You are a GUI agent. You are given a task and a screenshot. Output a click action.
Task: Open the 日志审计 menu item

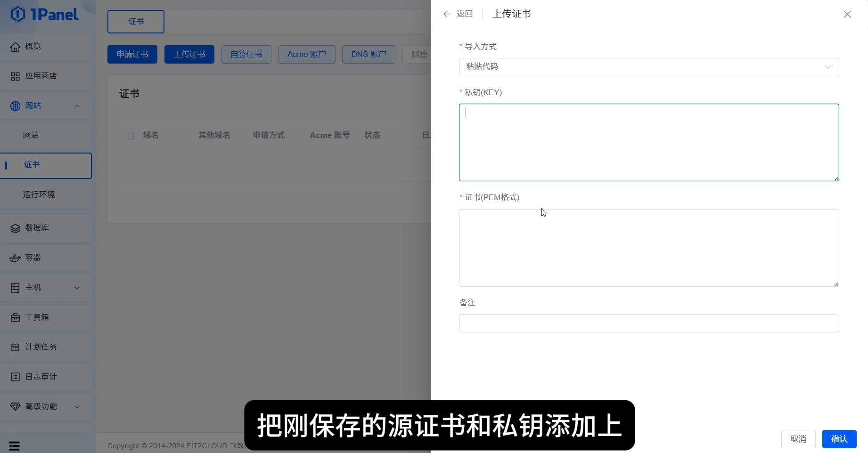[46, 377]
